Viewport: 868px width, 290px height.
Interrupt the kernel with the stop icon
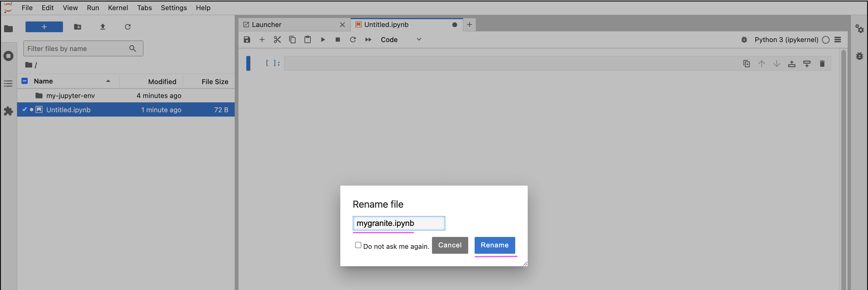338,40
